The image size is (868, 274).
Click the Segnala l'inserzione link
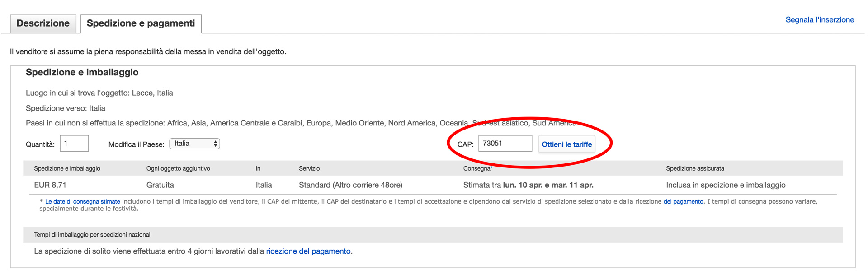[819, 20]
